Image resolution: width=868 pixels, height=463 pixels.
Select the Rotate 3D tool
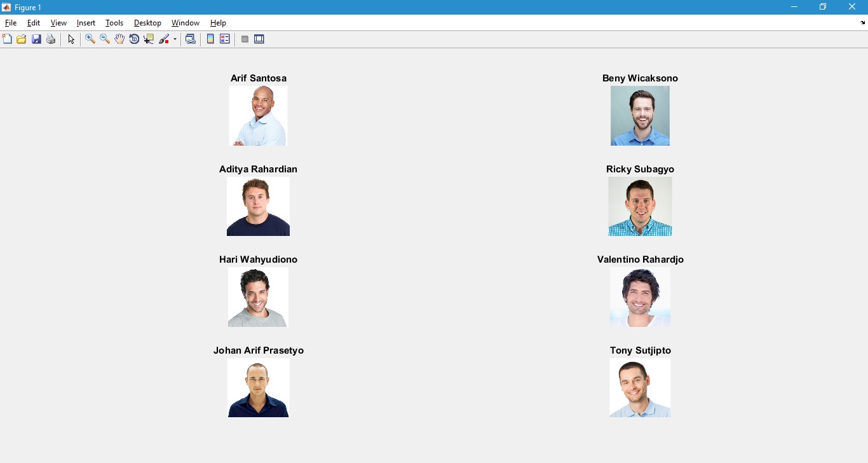point(134,39)
